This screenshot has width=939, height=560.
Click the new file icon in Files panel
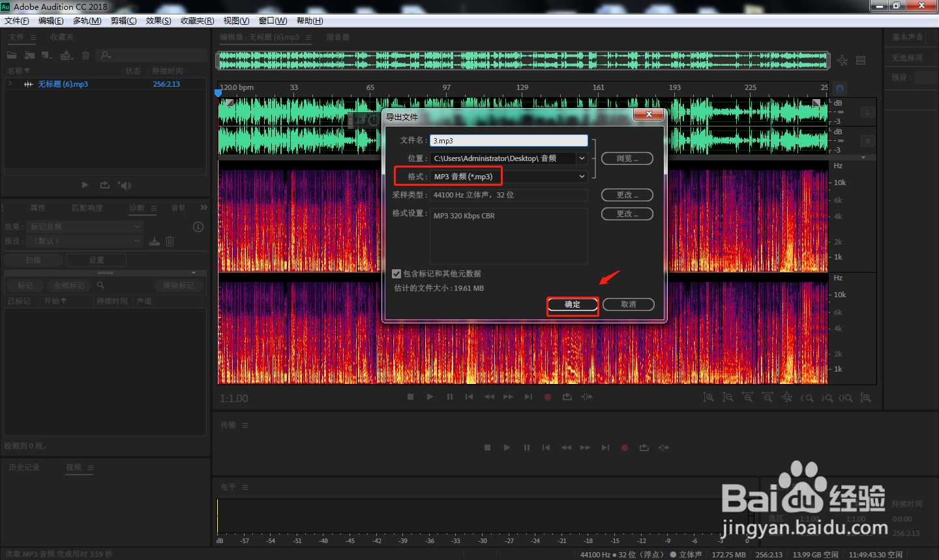(47, 55)
